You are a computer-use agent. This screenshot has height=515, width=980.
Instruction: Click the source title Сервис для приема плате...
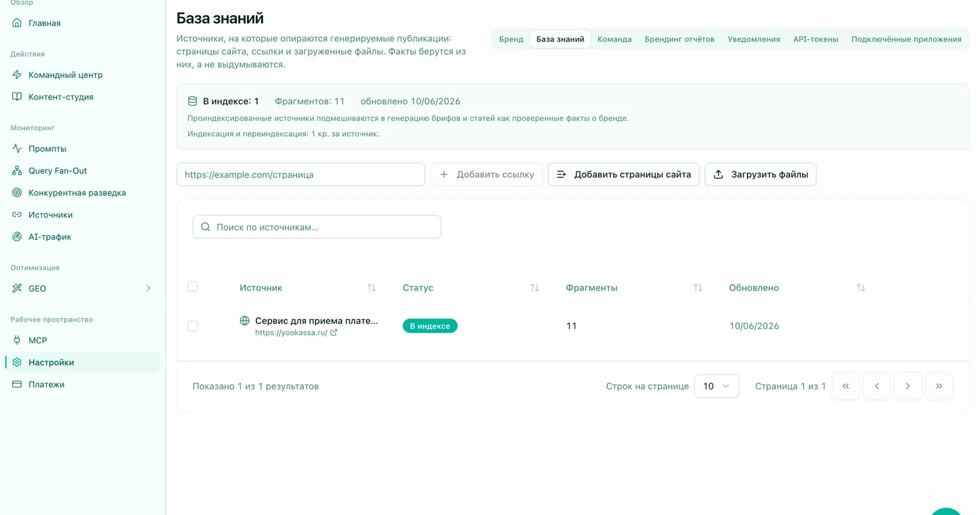point(317,321)
